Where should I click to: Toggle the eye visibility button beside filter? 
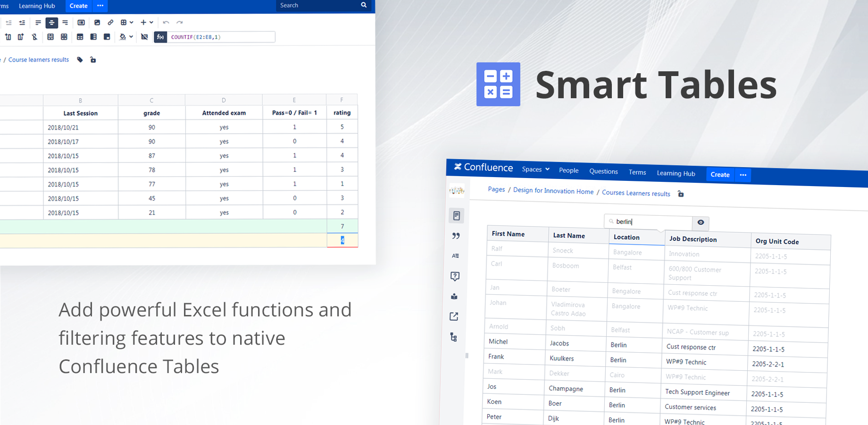pyautogui.click(x=701, y=222)
